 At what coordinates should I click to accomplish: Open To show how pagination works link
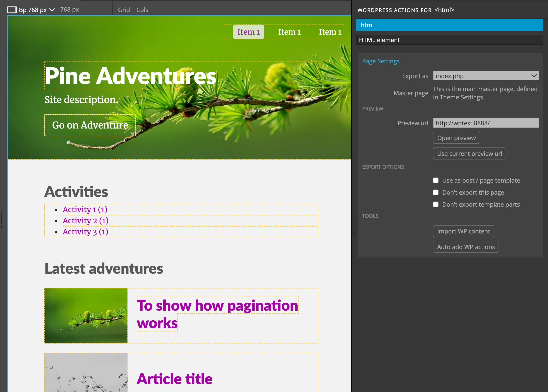(217, 314)
